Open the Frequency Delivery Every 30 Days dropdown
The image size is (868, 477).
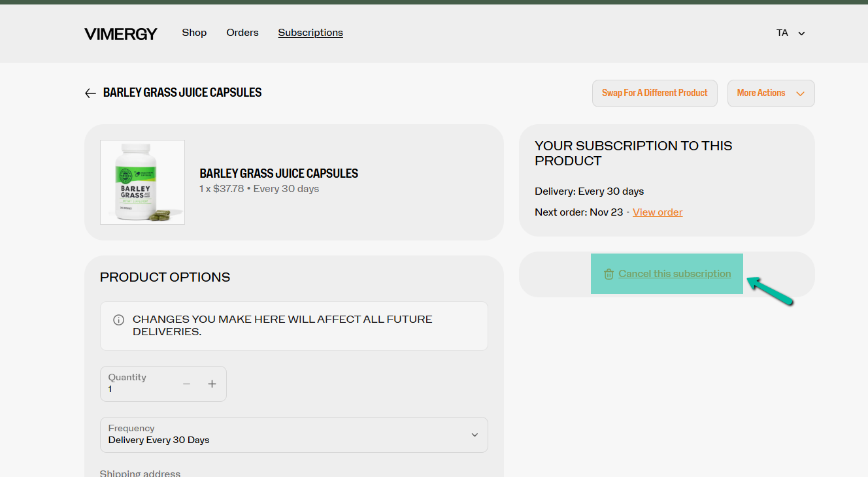294,435
